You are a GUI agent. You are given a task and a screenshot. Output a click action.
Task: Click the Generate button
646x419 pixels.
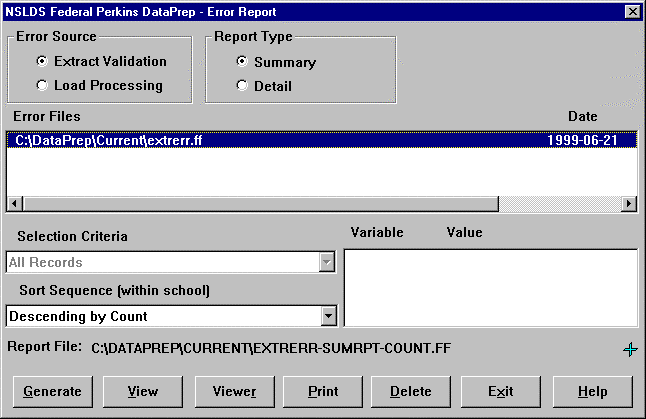(53, 391)
